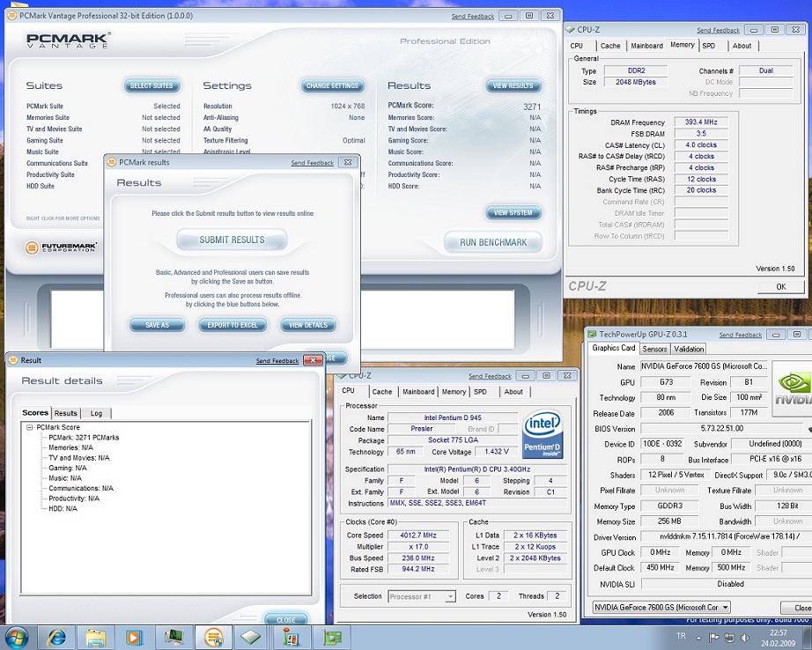Click the monitor-shaped taskbar icon
Viewport: 812px width, 650px height.
coord(173,637)
